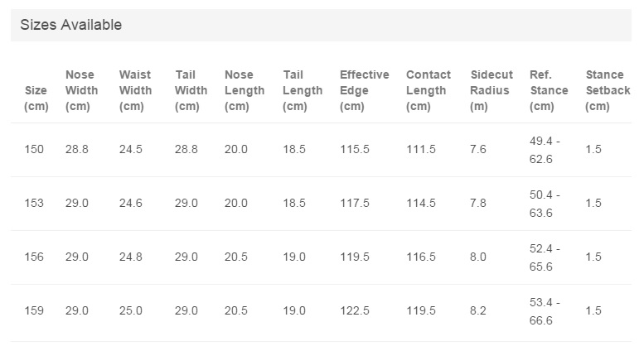
Task: Select the Effective Edge (cm) header
Action: click(365, 90)
